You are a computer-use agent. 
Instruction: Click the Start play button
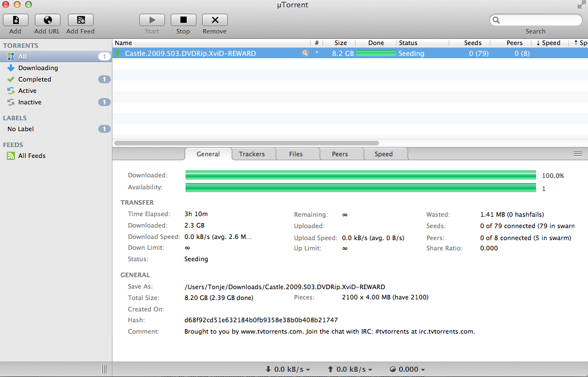pos(152,20)
